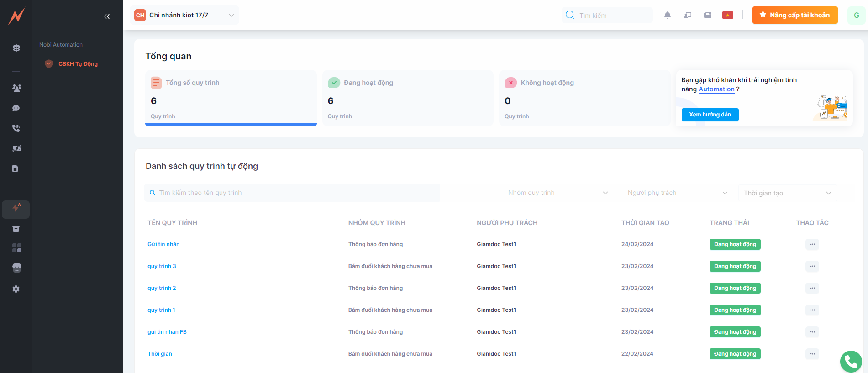Open the Người phụ trách filter dropdown
Screen dimensions: 868x373
tap(677, 193)
